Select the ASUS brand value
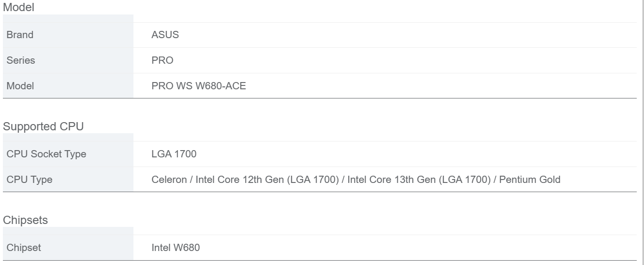The image size is (644, 265). 165,35
